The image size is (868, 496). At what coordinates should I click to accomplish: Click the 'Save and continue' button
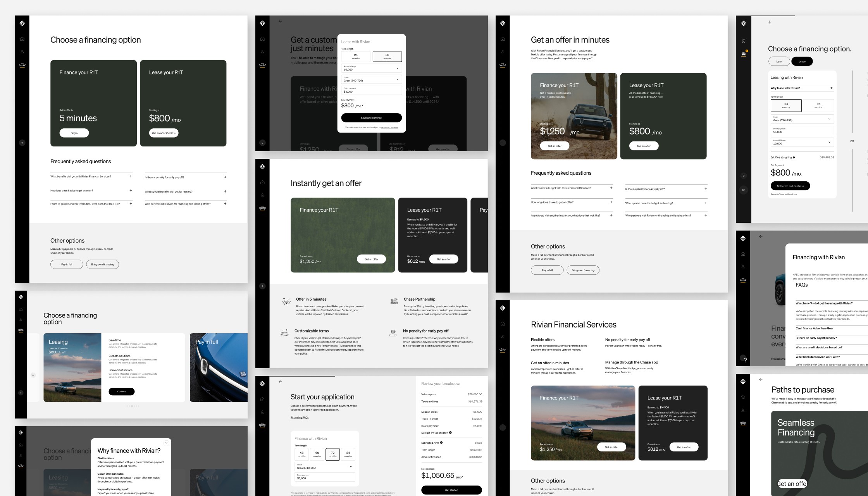click(x=371, y=118)
